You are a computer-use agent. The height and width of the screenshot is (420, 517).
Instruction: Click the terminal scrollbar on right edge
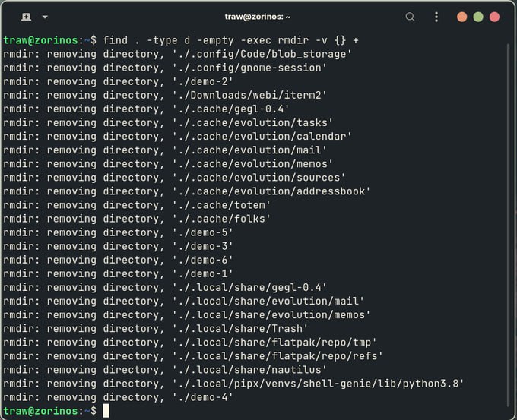[508, 225]
